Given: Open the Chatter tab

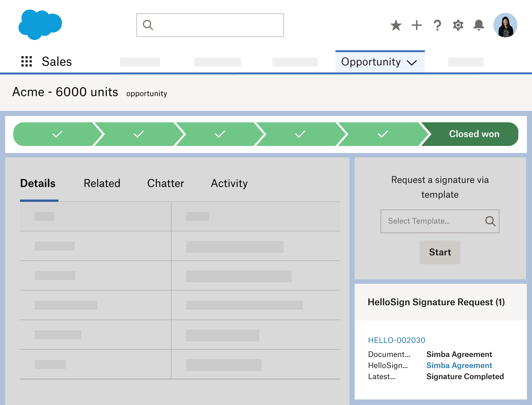Looking at the screenshot, I should pyautogui.click(x=166, y=183).
